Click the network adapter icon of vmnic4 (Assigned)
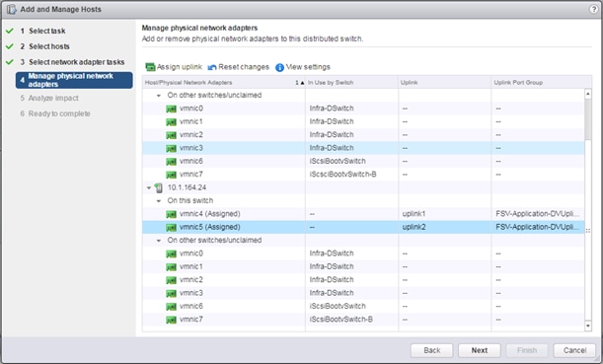This screenshot has height=364, width=603. 171,214
